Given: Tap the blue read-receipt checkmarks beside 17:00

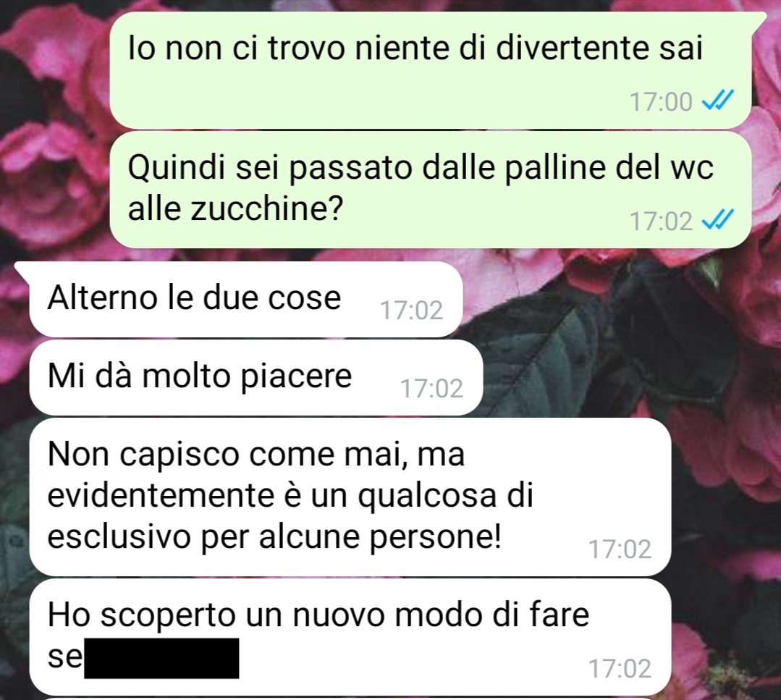Looking at the screenshot, I should (717, 101).
